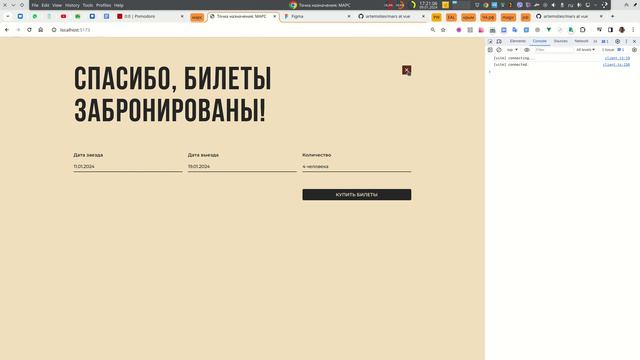Toggle the console live expression eye icon

coord(527,50)
